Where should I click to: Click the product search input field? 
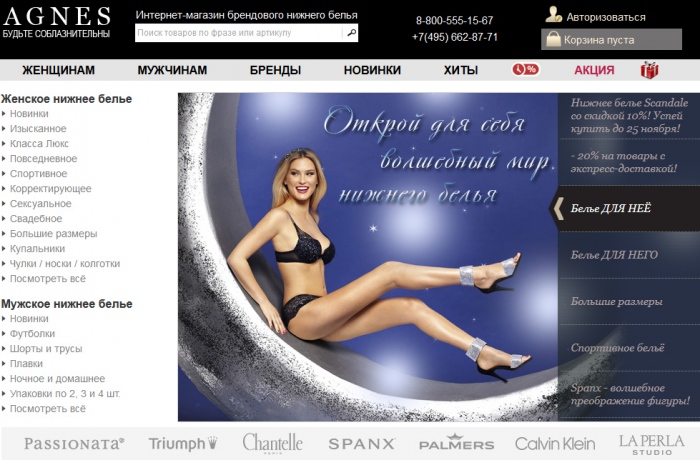point(239,33)
